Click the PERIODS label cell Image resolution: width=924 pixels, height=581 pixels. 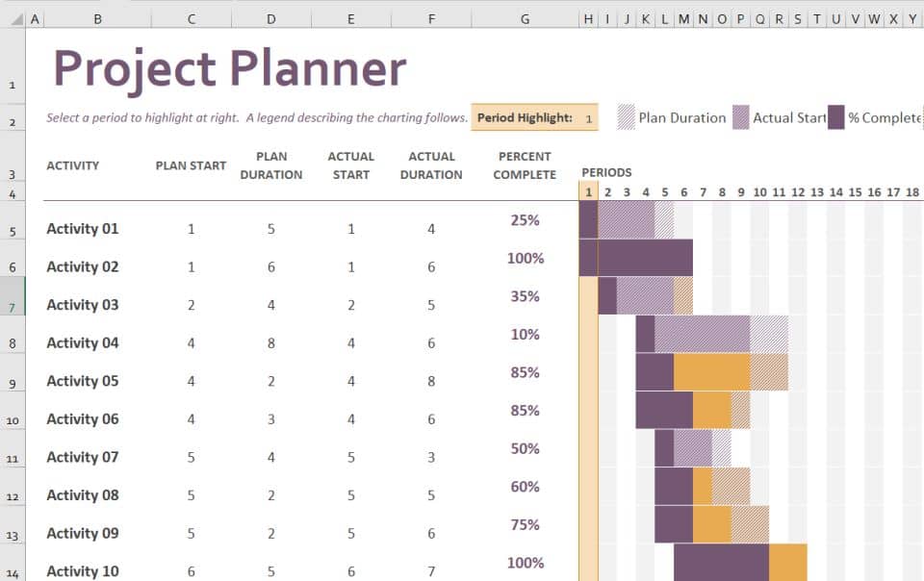[606, 172]
